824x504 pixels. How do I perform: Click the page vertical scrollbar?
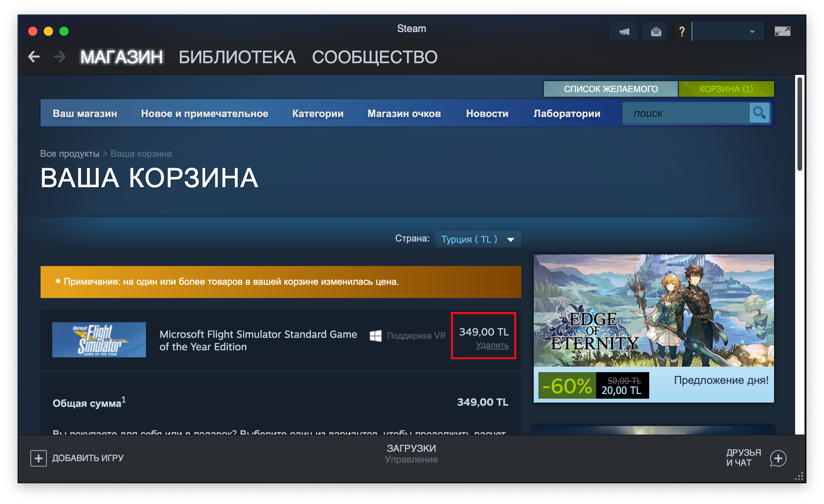pyautogui.click(x=800, y=124)
